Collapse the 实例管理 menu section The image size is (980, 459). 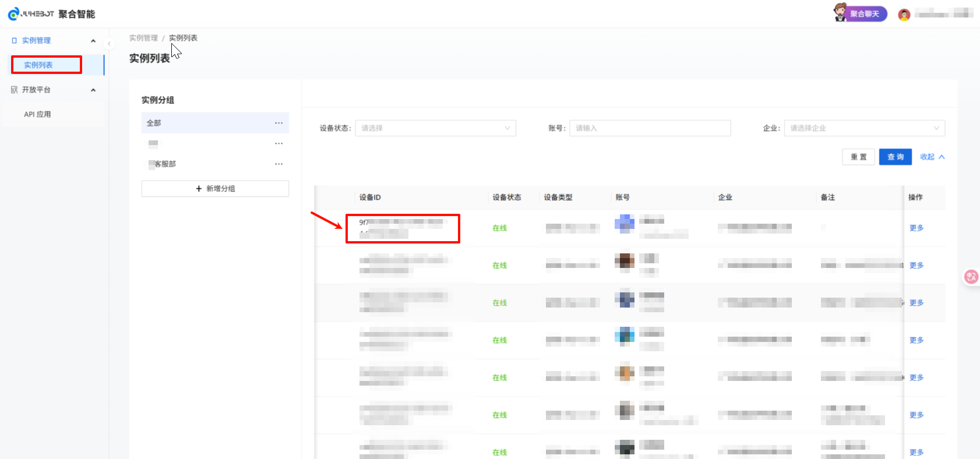93,41
